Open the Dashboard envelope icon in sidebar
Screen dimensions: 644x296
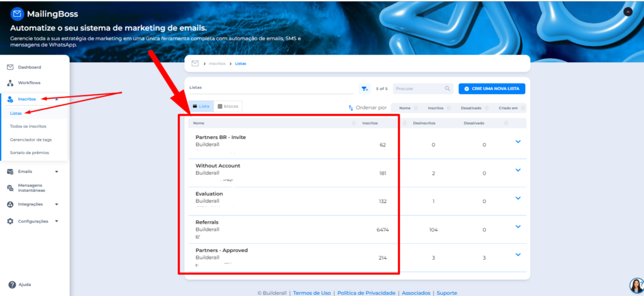tap(10, 67)
